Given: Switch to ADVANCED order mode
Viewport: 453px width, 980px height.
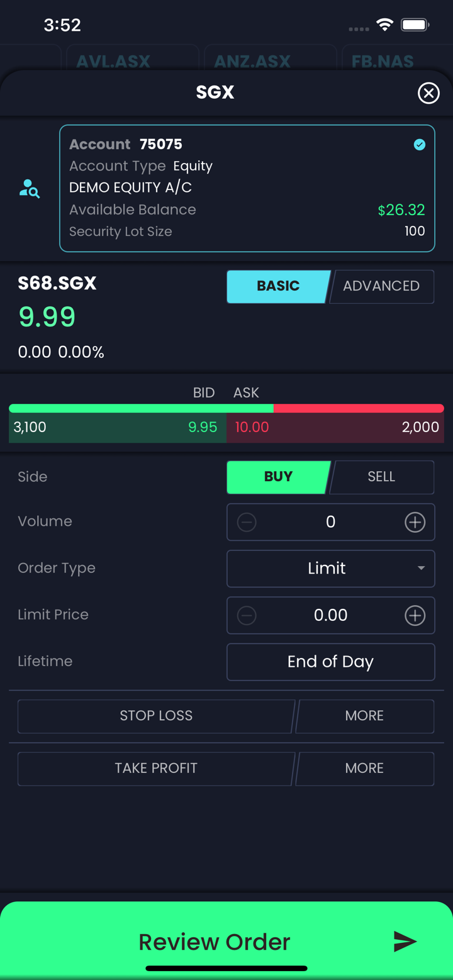Looking at the screenshot, I should pyautogui.click(x=381, y=286).
